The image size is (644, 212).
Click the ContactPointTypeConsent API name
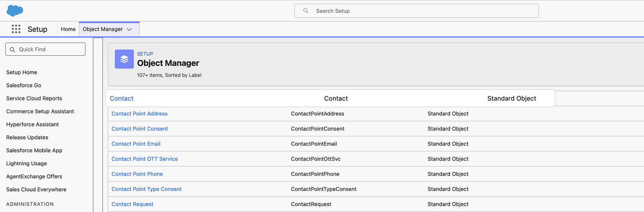pos(324,189)
